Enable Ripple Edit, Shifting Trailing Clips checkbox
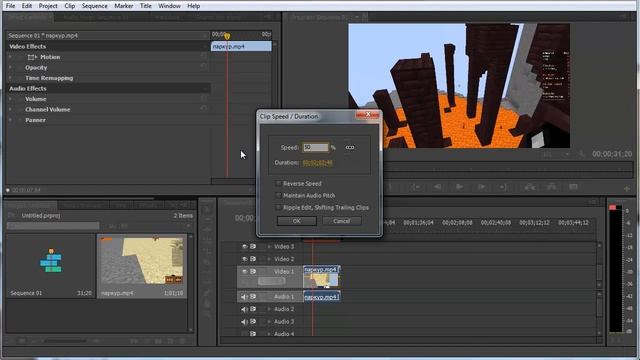This screenshot has width=640, height=360. coord(279,207)
